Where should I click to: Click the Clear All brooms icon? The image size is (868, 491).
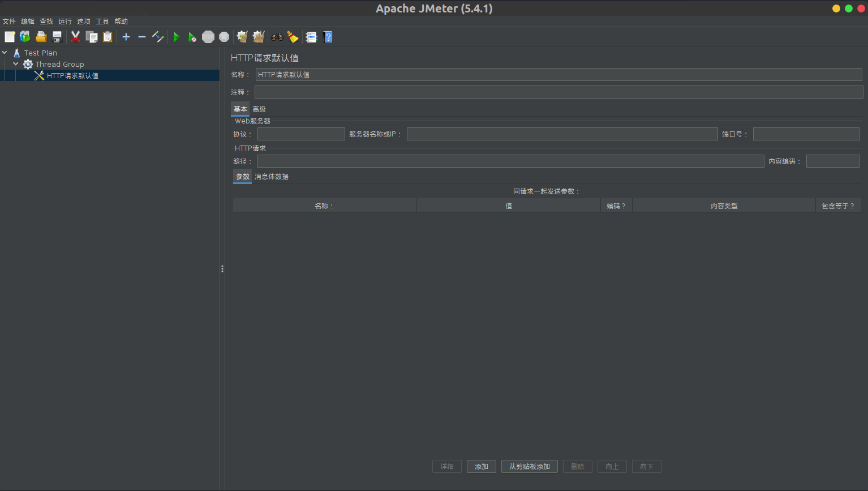pos(259,37)
